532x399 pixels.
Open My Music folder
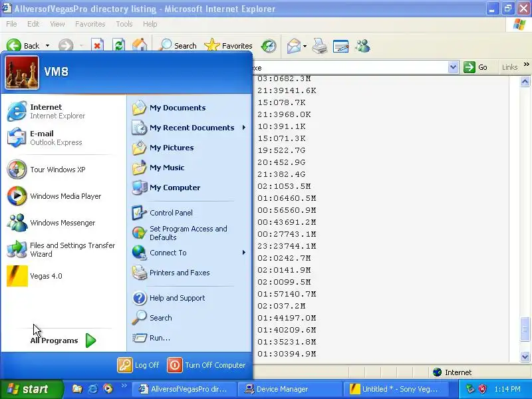(x=190, y=168)
